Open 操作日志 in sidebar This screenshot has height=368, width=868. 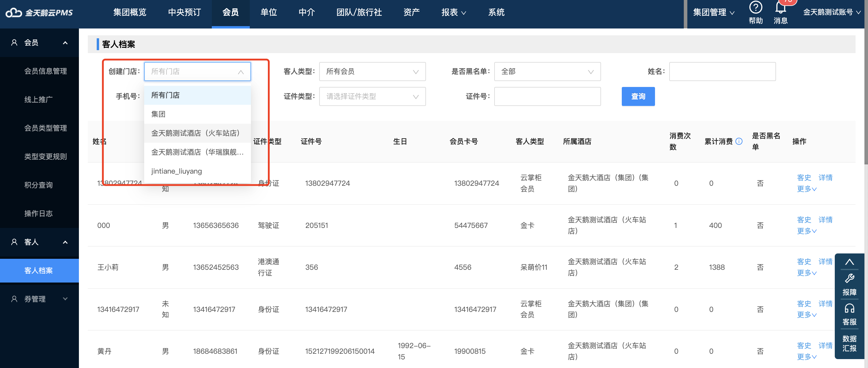coord(38,213)
